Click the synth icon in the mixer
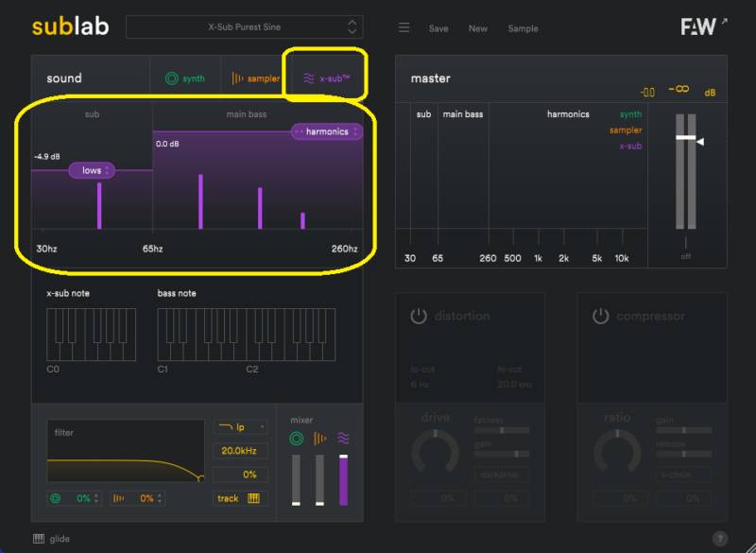756x553 pixels. [x=296, y=438]
